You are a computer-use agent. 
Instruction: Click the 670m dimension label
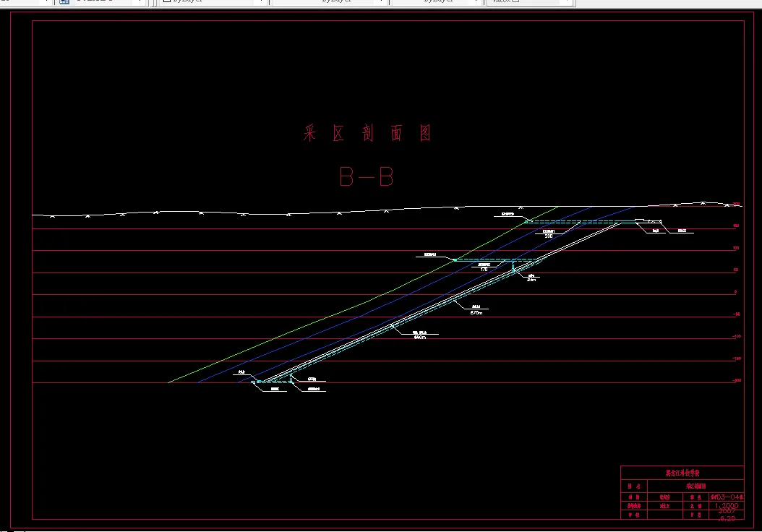(476, 313)
